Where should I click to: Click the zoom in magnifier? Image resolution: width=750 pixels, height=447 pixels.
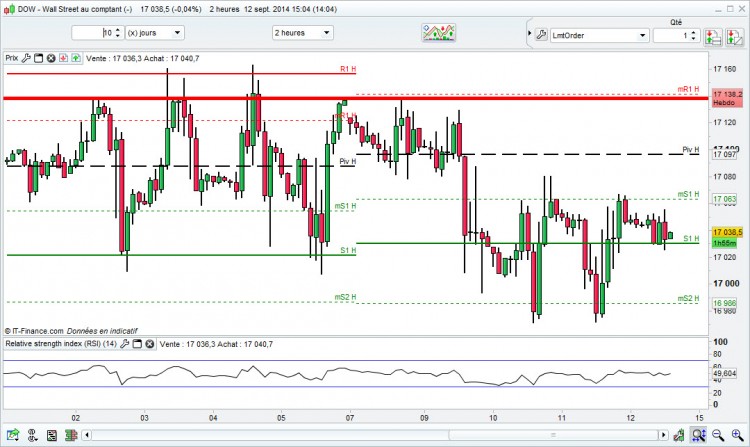737,435
